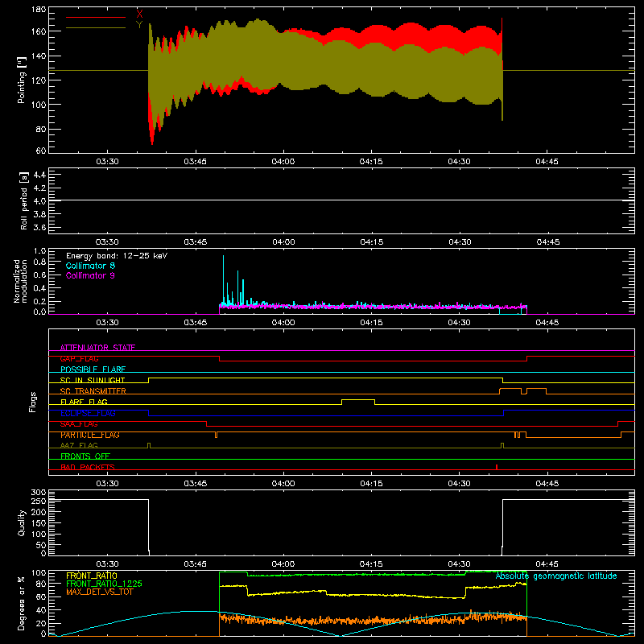This screenshot has height=644, width=644.
Task: Click the yellow FRONT_RATIO legend label
Action: point(92,576)
